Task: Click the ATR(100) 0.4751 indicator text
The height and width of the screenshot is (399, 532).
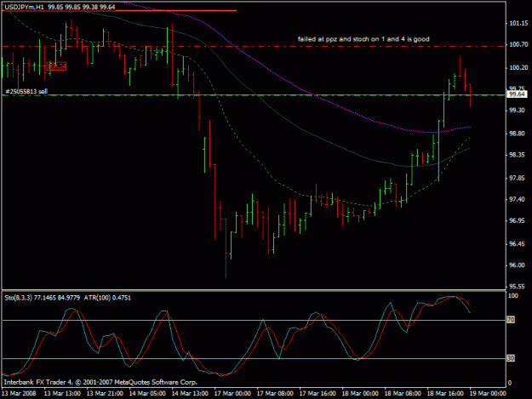Action: point(107,298)
